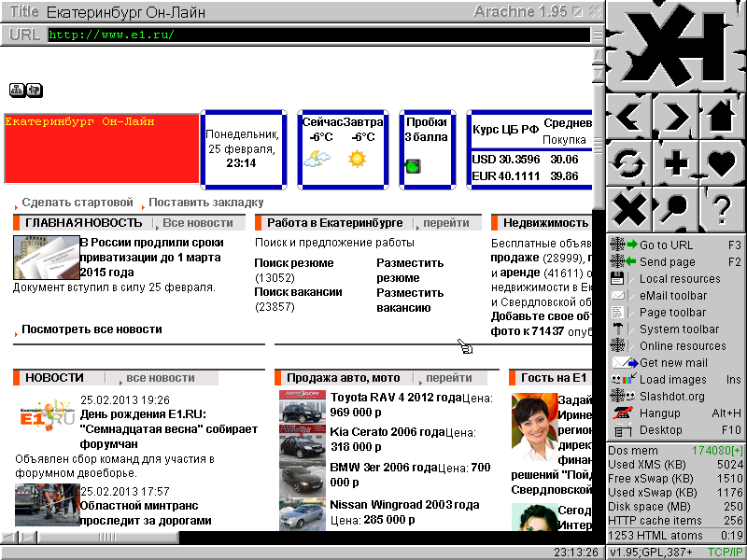Click Посмотреть все новости link
Image resolution: width=747 pixels, height=560 pixels.
click(x=92, y=329)
